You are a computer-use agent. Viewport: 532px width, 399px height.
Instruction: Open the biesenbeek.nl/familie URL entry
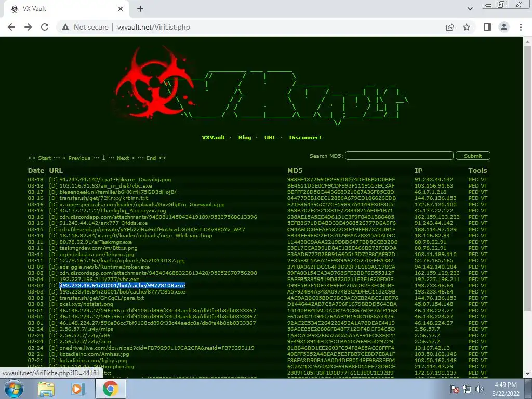pyautogui.click(x=118, y=192)
